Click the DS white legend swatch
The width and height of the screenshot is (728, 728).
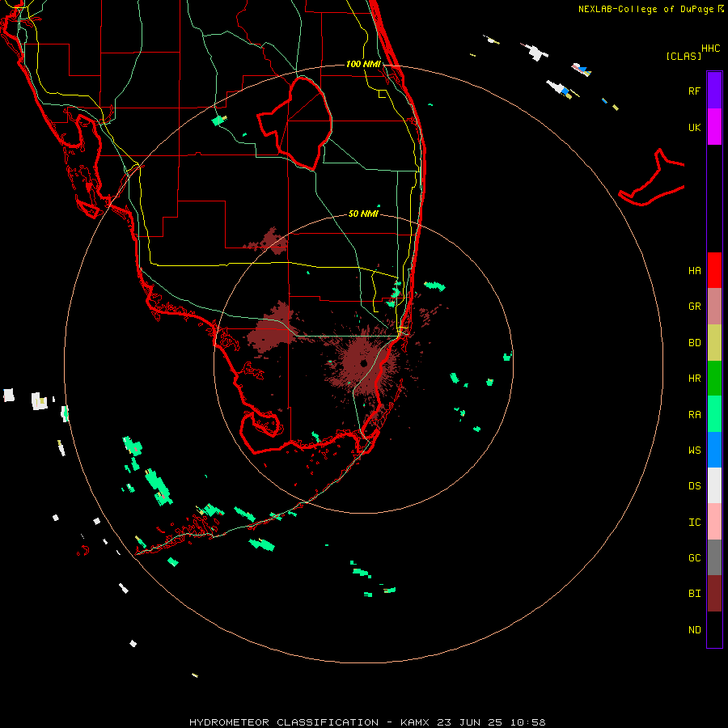[x=714, y=485]
